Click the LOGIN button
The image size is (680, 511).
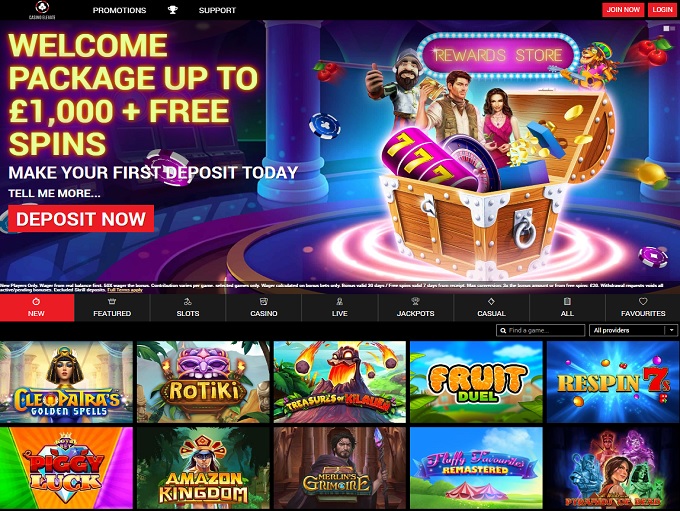pos(662,10)
